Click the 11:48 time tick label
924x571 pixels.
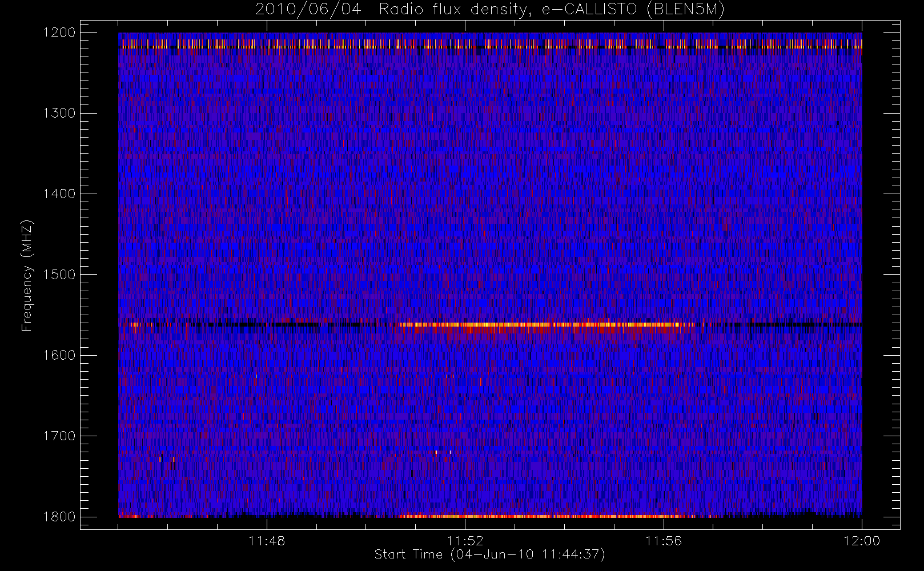coord(267,541)
